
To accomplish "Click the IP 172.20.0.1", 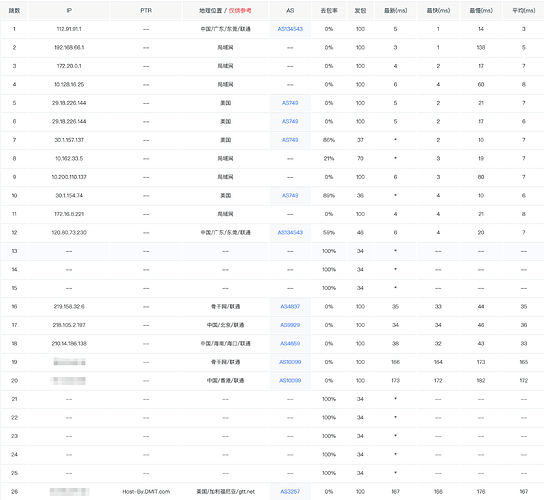I will [x=69, y=66].
